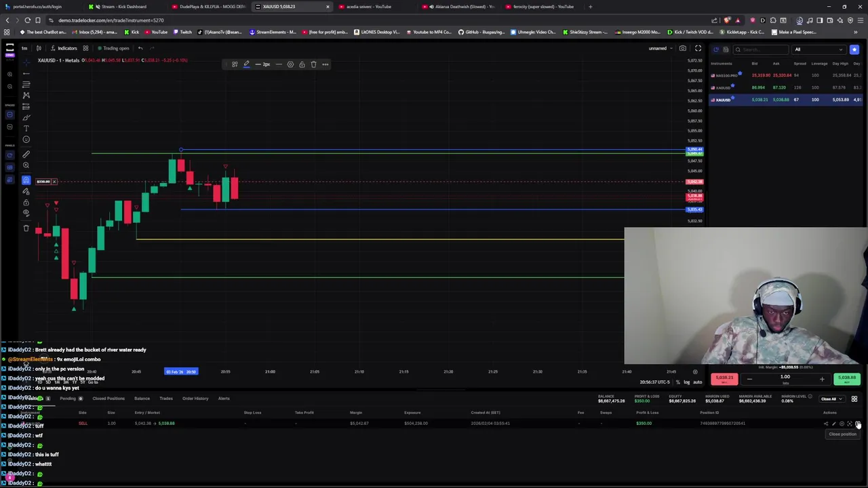This screenshot has width=868, height=488.
Task: Click red Sell 5,038.21 button
Action: [x=724, y=378]
